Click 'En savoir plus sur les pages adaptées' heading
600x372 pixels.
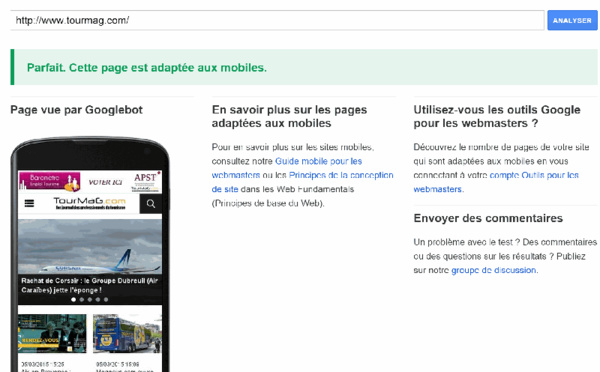pyautogui.click(x=289, y=116)
